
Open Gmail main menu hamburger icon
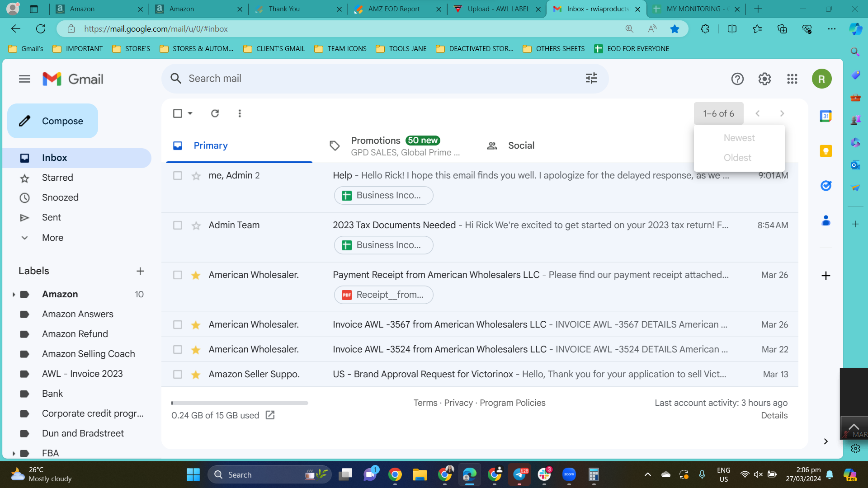(25, 79)
